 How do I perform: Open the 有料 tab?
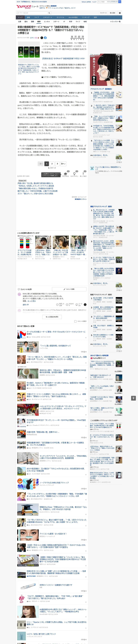[x=95, y=17]
